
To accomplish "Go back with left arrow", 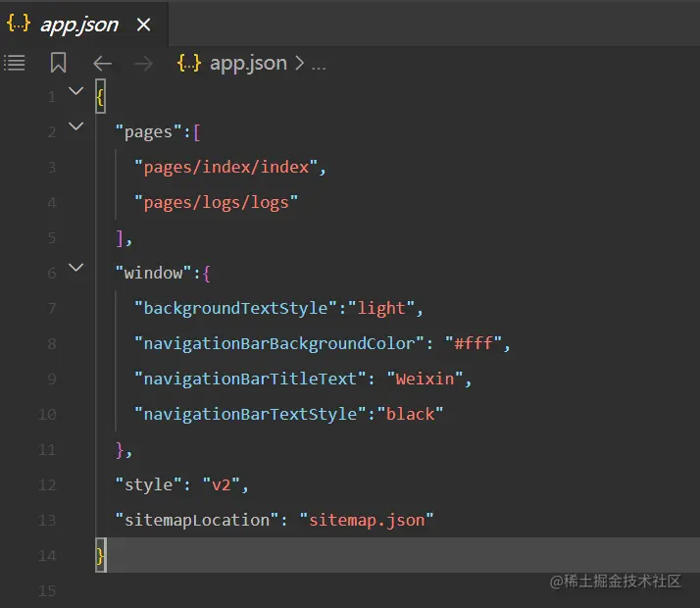I will click(102, 64).
